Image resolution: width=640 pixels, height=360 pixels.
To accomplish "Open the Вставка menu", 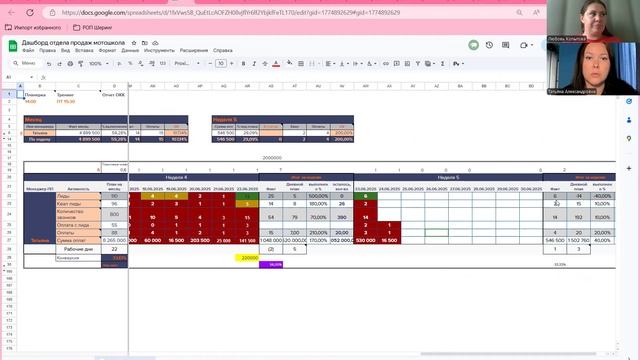I will 84,51.
